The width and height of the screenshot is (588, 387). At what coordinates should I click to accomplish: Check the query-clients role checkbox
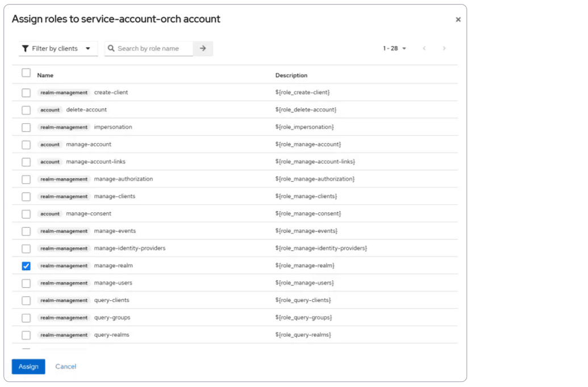click(x=26, y=301)
